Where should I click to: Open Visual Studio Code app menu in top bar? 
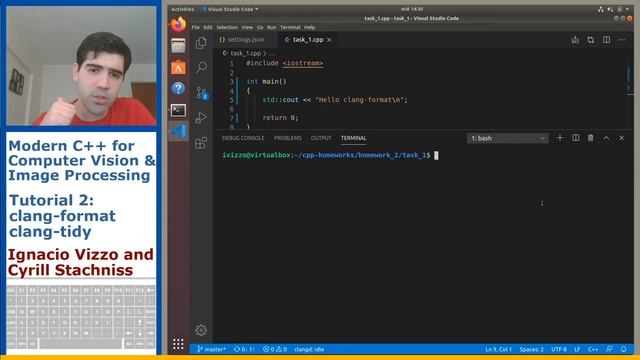[x=230, y=9]
